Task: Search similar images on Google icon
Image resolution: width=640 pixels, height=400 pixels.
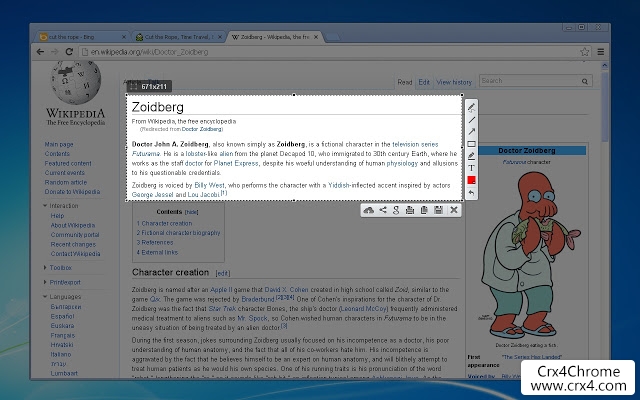Action: click(x=396, y=210)
